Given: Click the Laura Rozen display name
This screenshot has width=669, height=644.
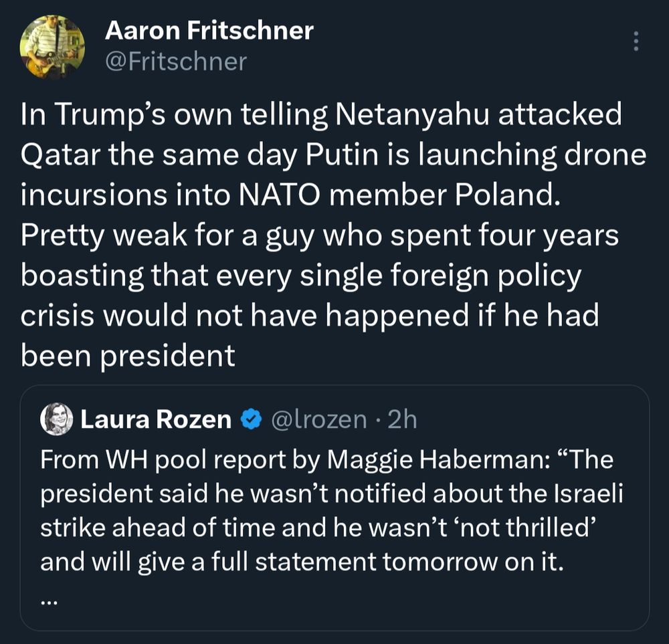Looking at the screenshot, I should 156,419.
